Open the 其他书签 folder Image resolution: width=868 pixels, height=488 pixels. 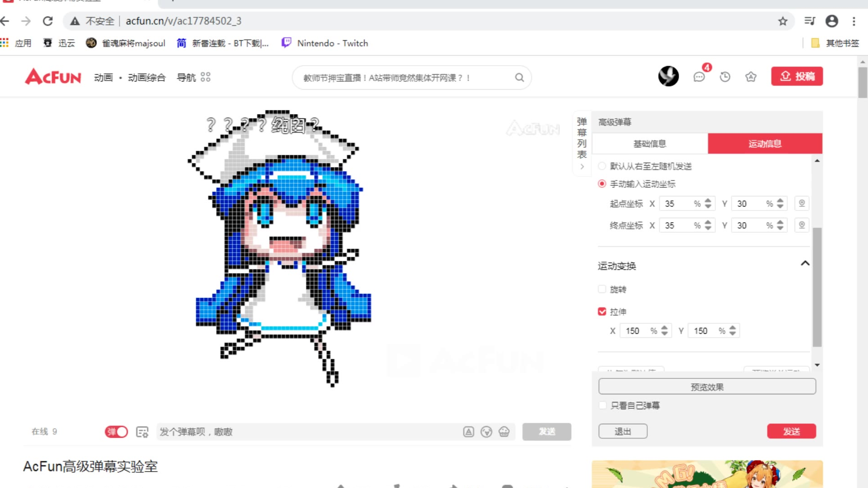[x=835, y=43]
